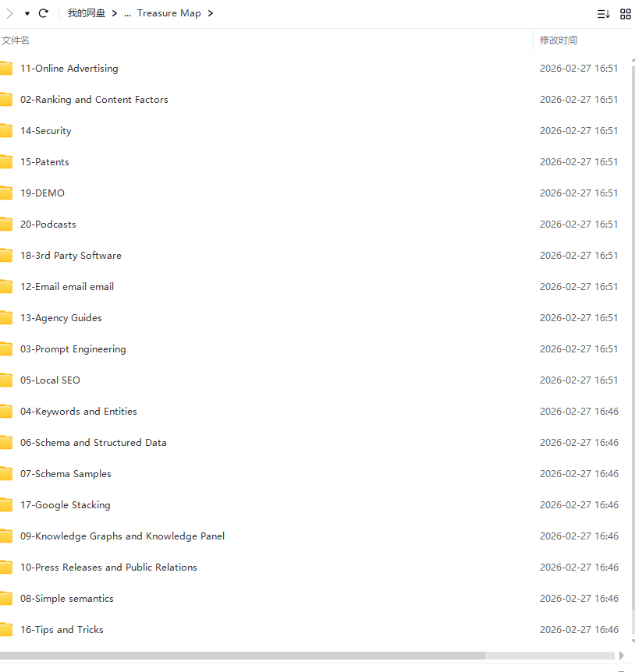
Task: Open the 03-Prompt Engineering folder
Action: (73, 349)
